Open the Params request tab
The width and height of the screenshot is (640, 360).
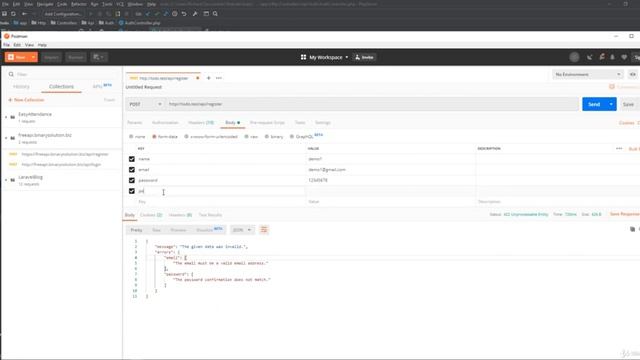134,122
